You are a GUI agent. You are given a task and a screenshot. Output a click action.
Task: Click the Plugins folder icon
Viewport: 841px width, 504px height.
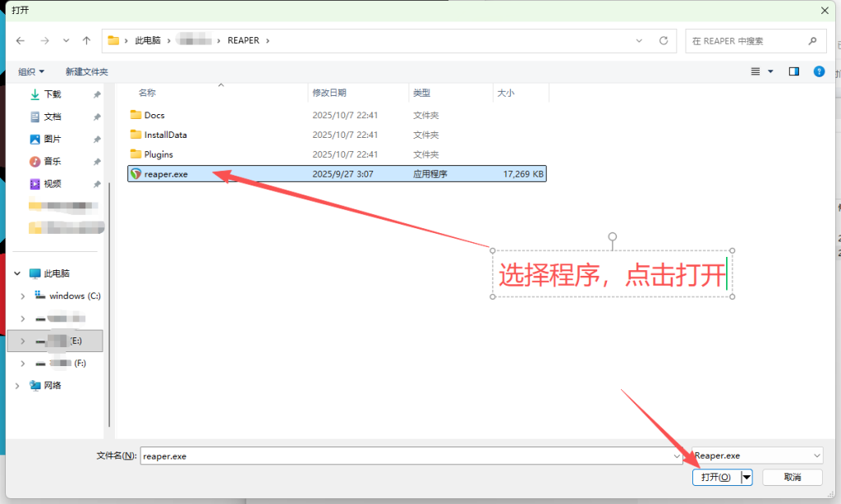[136, 153]
